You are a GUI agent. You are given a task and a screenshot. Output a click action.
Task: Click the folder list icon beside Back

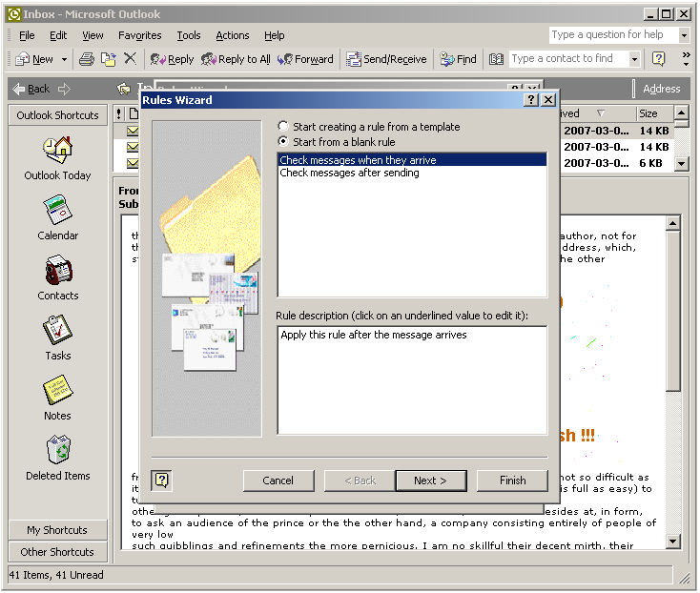coord(124,89)
